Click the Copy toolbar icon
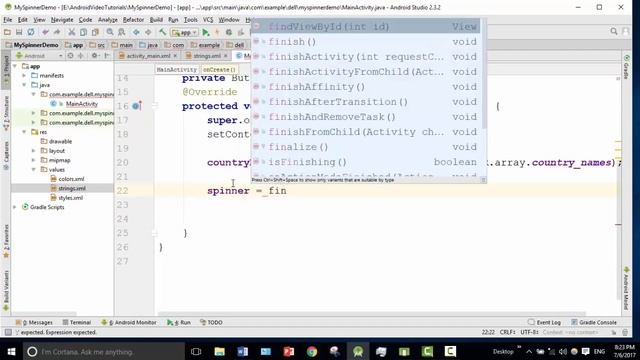Viewport: 640px width, 360px height. coord(83,32)
